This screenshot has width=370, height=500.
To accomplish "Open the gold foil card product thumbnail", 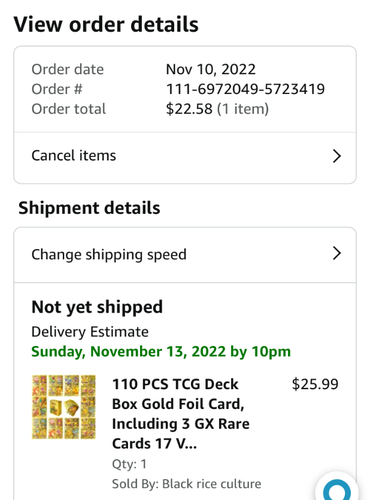I will point(64,407).
